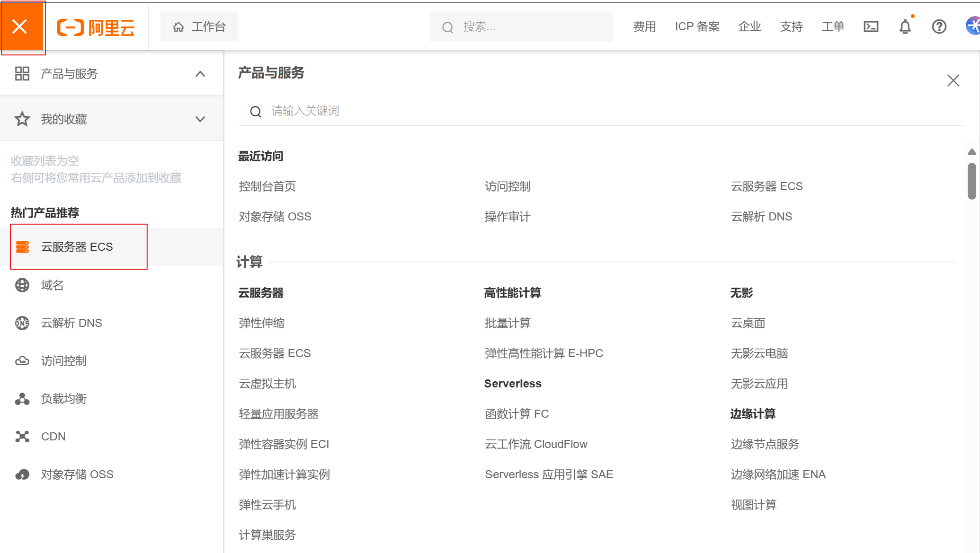Open the 费用 menu in header
The image size is (980, 553).
(644, 27)
